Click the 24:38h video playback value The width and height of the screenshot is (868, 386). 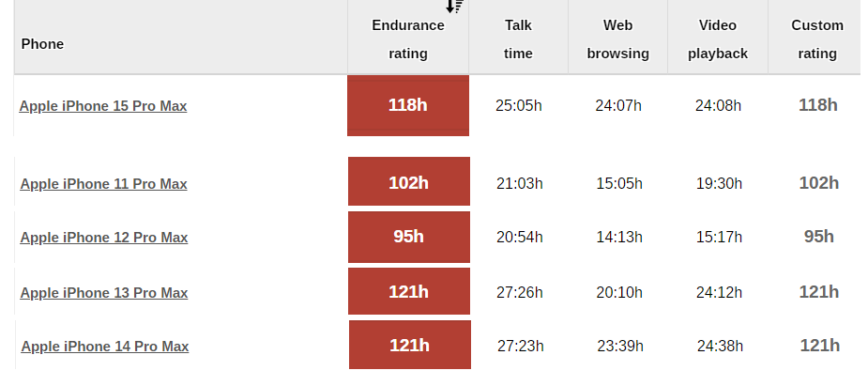(720, 346)
